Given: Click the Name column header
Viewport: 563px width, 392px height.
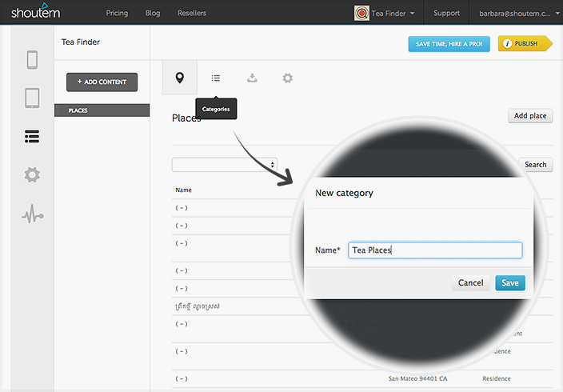Looking at the screenshot, I should pos(183,190).
